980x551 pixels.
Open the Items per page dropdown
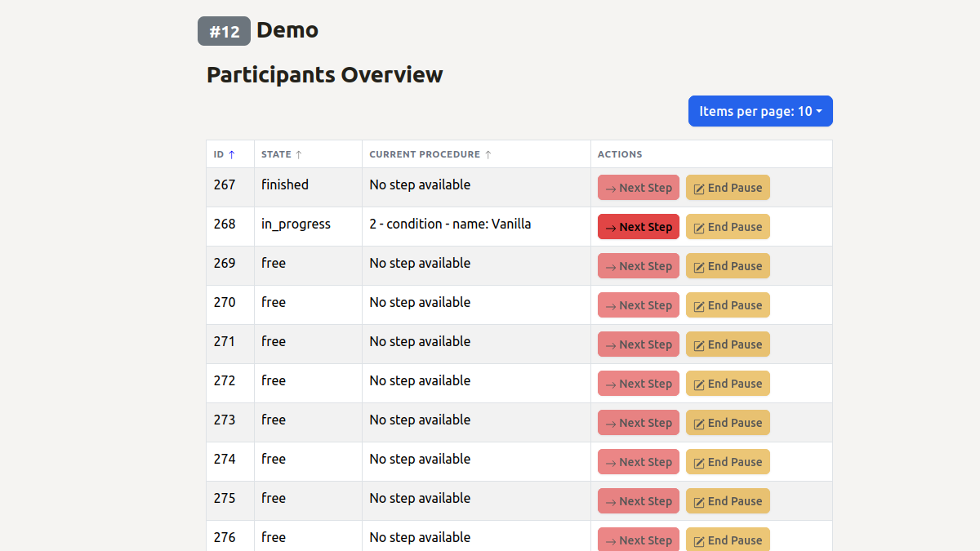click(760, 111)
